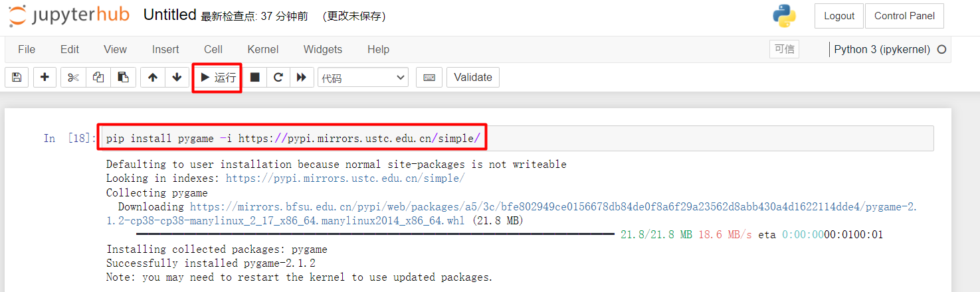The image size is (980, 292).
Task: Move selected cell up arrow
Action: 153,78
